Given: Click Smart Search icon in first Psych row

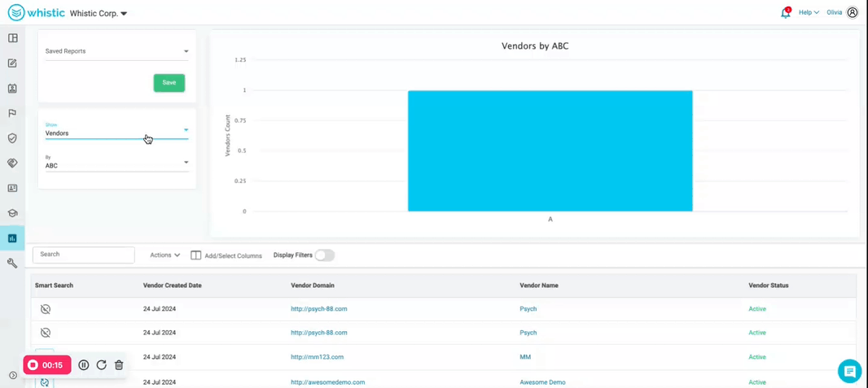Looking at the screenshot, I should (x=46, y=309).
